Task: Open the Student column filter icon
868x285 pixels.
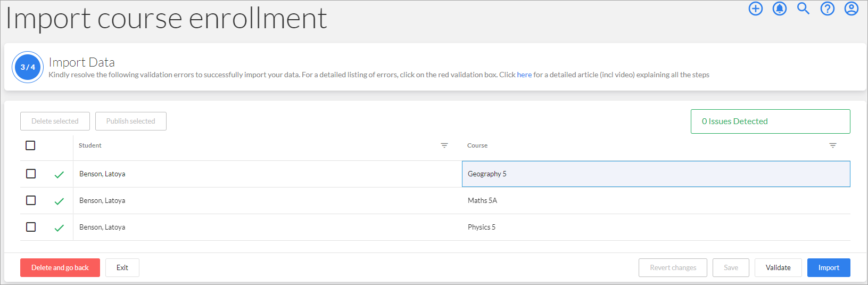Action: point(444,145)
